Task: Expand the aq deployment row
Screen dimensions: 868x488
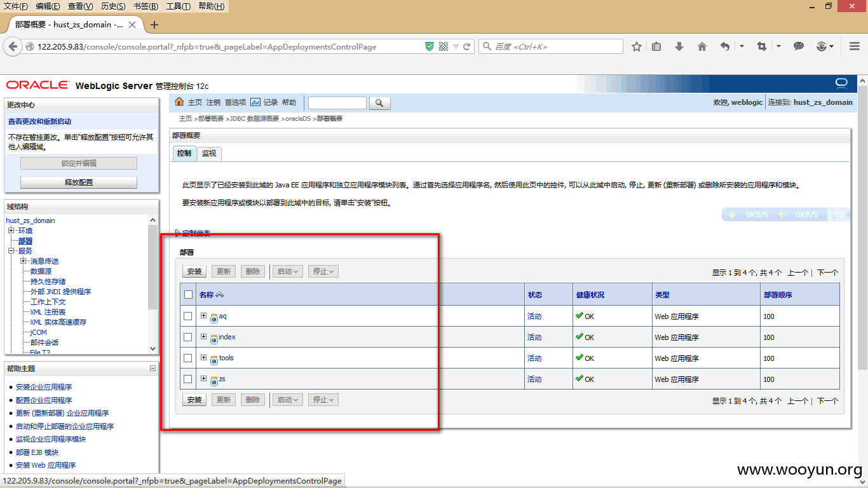Action: pos(203,316)
